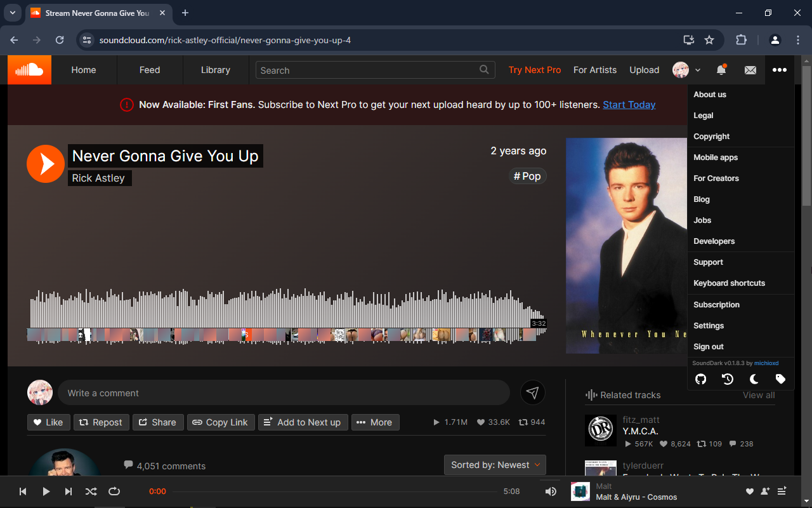Click the search magnifier icon
The height and width of the screenshot is (508, 812).
coord(485,70)
